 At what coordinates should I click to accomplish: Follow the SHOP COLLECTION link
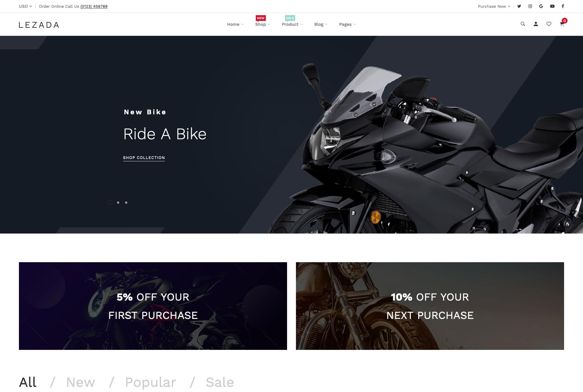point(144,158)
